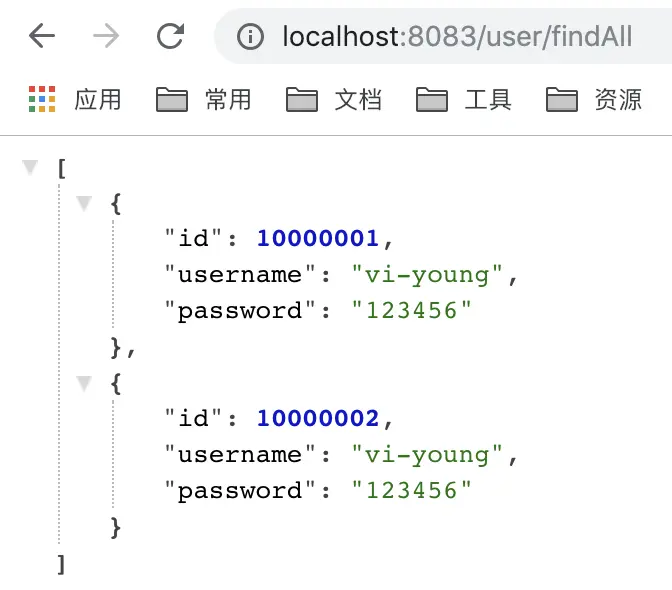Click the first object's "vi-young" username value
The height and width of the screenshot is (590, 672).
(427, 275)
